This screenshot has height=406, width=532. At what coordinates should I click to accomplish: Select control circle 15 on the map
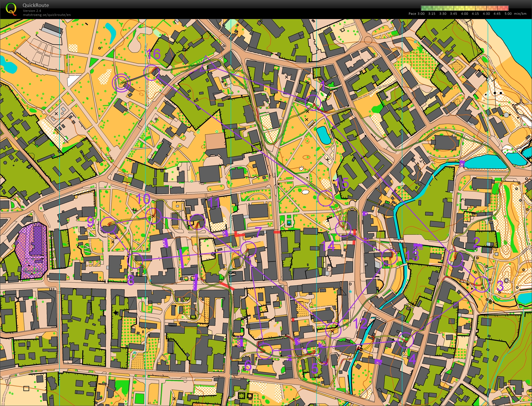pyautogui.click(x=325, y=198)
